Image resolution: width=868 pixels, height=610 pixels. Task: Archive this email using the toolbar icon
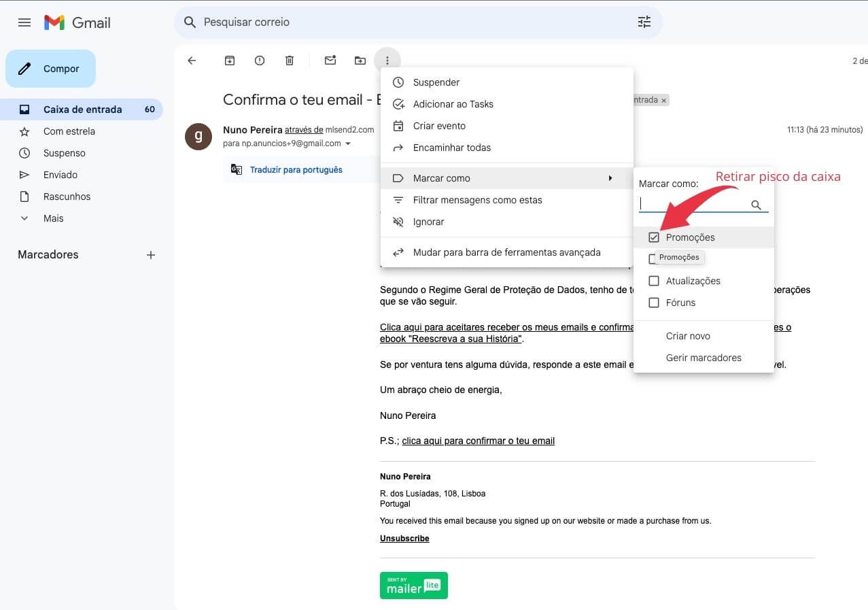230,61
